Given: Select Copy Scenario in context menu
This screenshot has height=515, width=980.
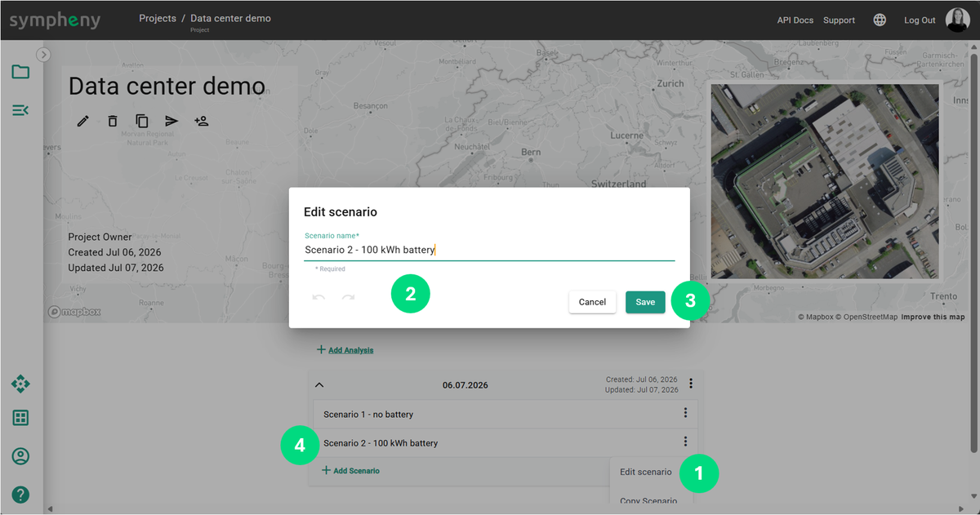Looking at the screenshot, I should coord(648,501).
